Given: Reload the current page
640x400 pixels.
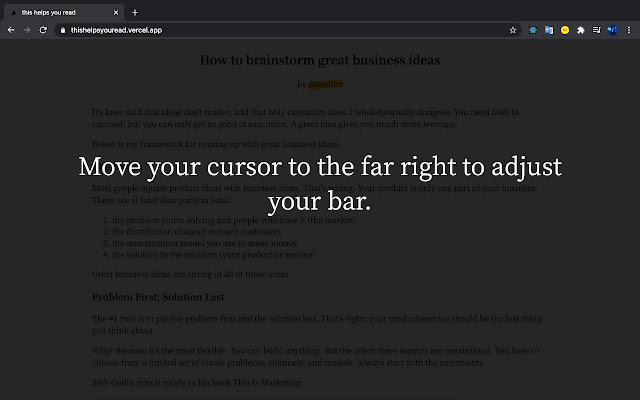Looking at the screenshot, I should pyautogui.click(x=43, y=30).
